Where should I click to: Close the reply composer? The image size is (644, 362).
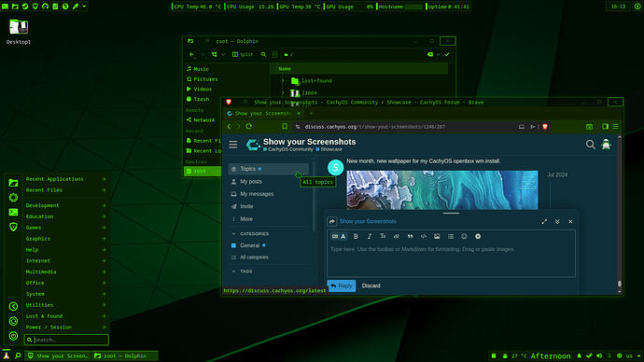(570, 222)
